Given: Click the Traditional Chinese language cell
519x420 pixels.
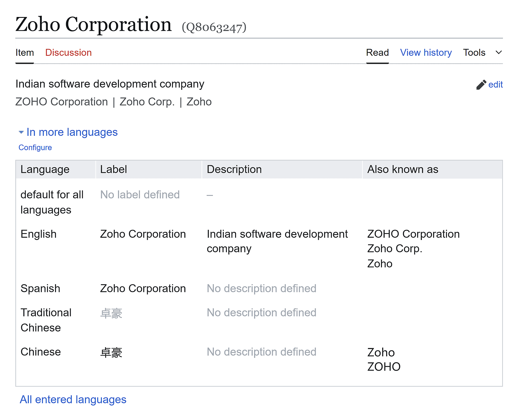Looking at the screenshot, I should [46, 320].
